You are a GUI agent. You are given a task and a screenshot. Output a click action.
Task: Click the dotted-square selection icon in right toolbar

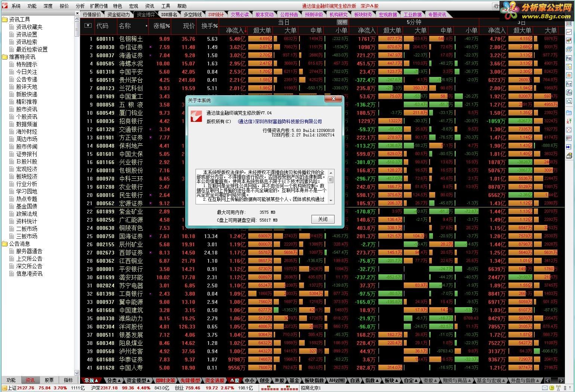coord(569,130)
